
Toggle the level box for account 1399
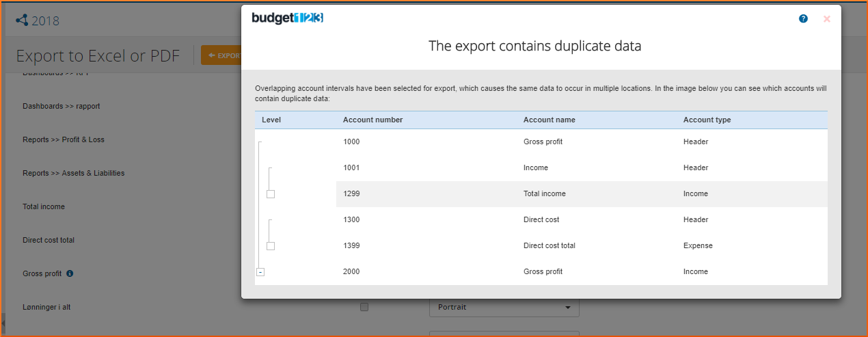point(271,246)
